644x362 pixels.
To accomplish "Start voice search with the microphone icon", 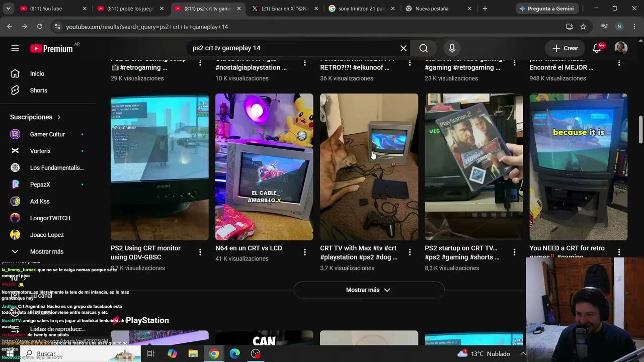I will point(452,48).
